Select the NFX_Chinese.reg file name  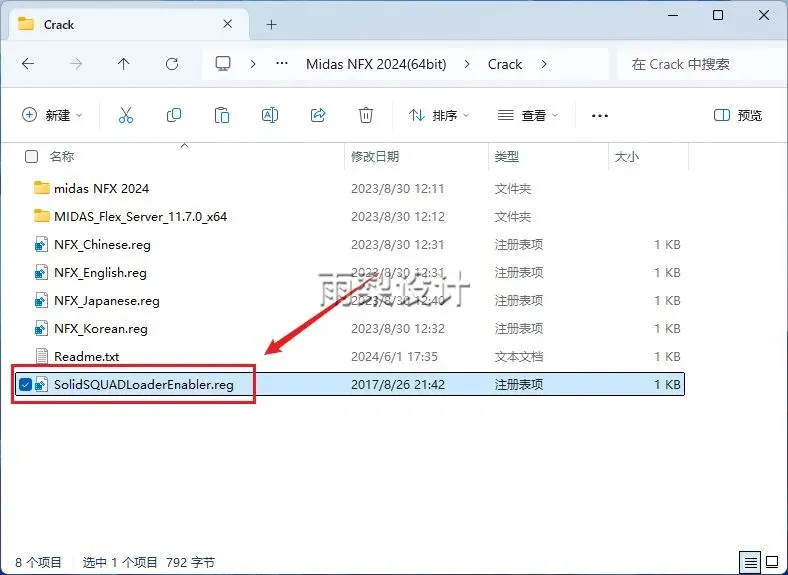(103, 245)
